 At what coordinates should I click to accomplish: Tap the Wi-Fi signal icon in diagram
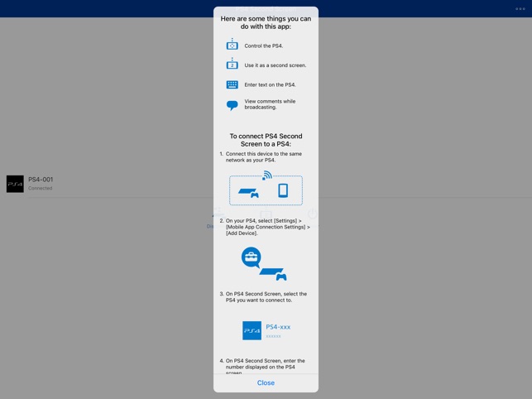[266, 175]
